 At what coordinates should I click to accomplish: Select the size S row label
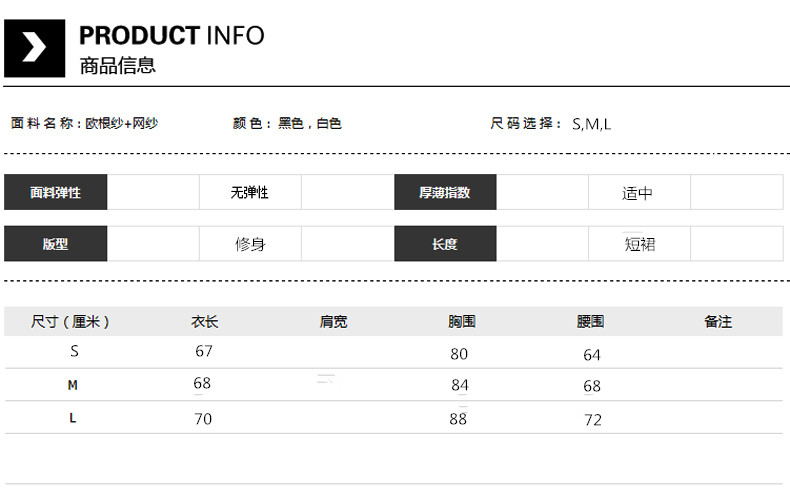pos(73,351)
